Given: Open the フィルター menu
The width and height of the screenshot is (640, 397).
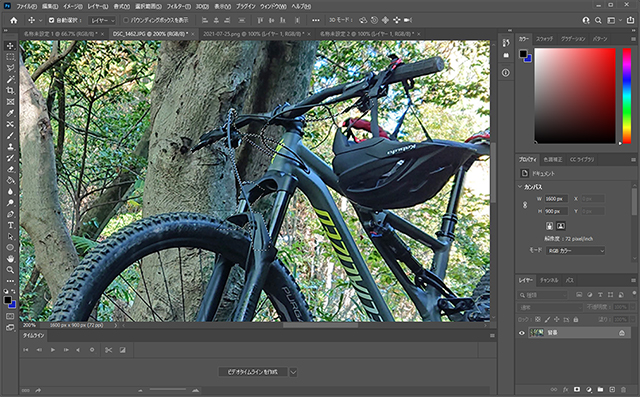Looking at the screenshot, I should (178, 7).
